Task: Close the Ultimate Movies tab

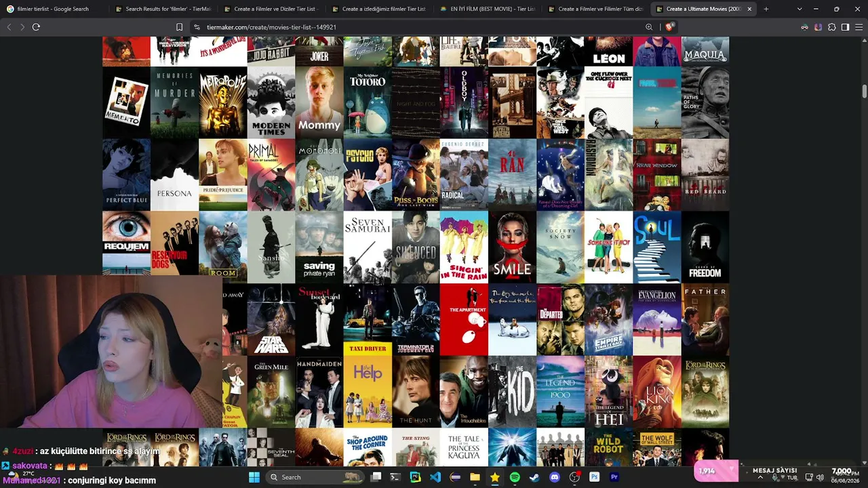Action: 749,9
